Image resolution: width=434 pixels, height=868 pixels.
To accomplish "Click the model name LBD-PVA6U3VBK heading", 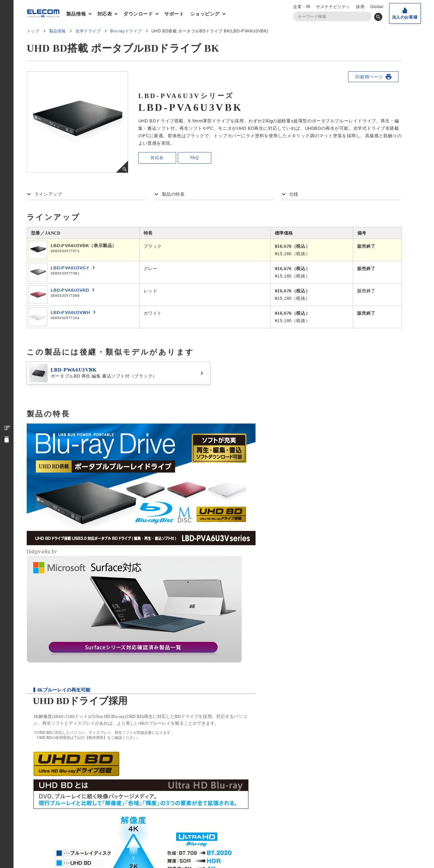I will [x=190, y=107].
